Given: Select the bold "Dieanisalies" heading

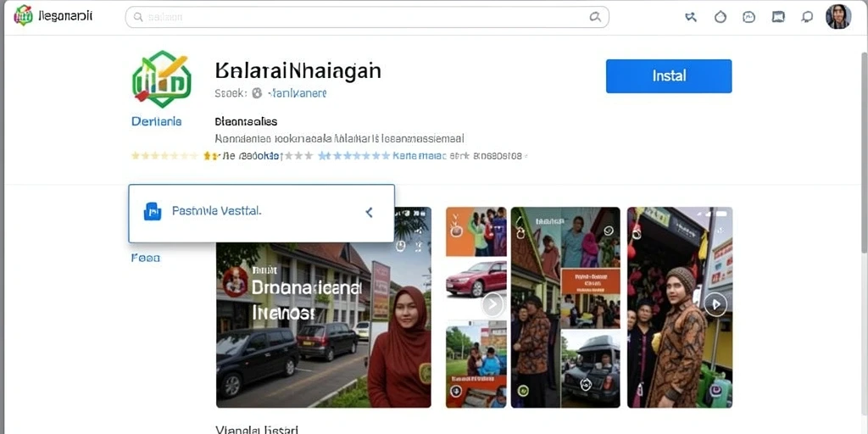Looking at the screenshot, I should pyautogui.click(x=246, y=121).
